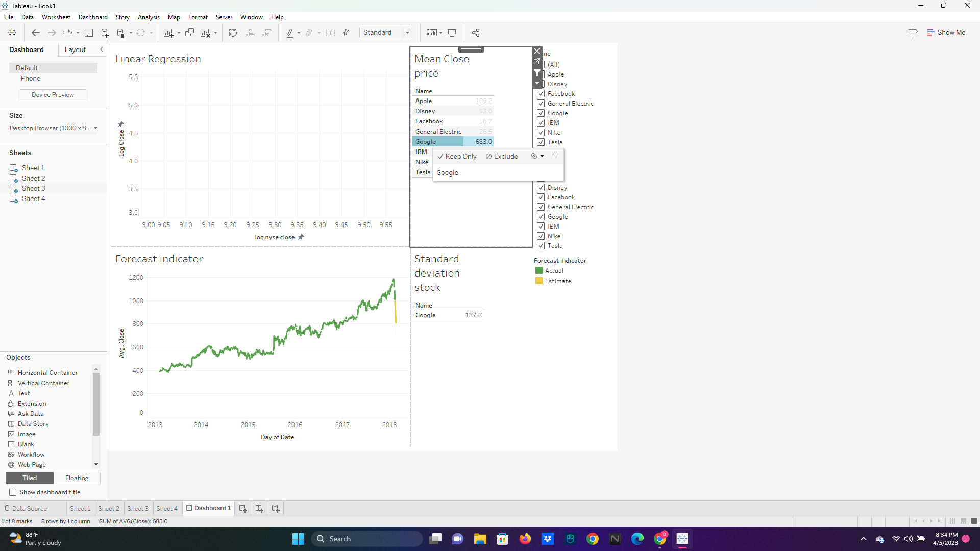Select the Highlight pen tool

290,32
